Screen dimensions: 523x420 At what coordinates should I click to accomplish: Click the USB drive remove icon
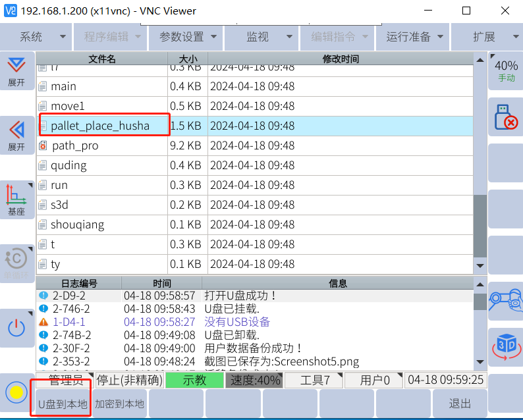[505, 117]
